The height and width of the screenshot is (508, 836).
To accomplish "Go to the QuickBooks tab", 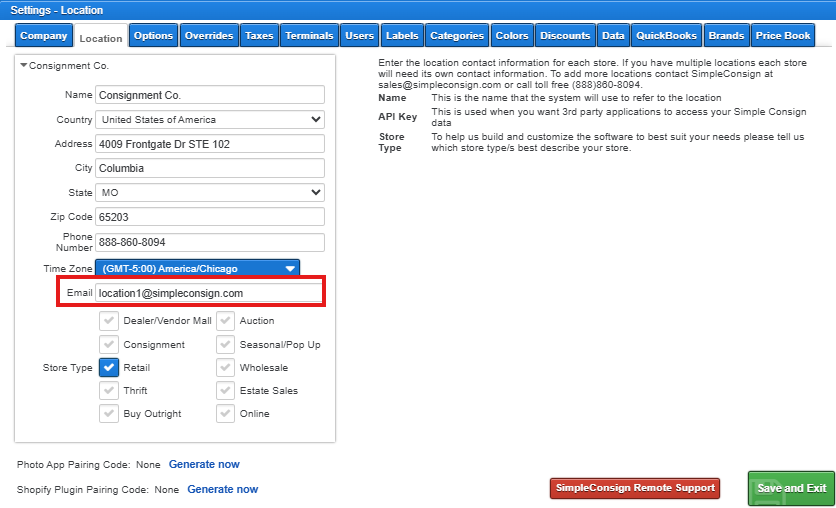I will coord(666,36).
